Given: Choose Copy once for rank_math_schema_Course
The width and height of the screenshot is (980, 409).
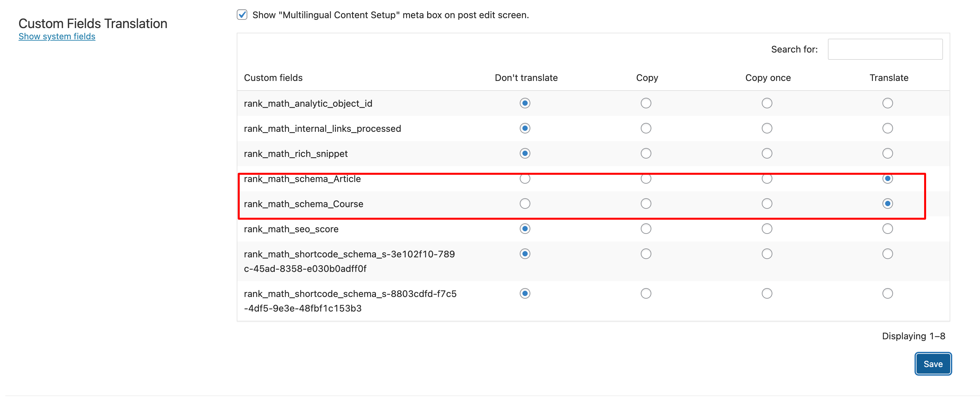Looking at the screenshot, I should tap(767, 204).
